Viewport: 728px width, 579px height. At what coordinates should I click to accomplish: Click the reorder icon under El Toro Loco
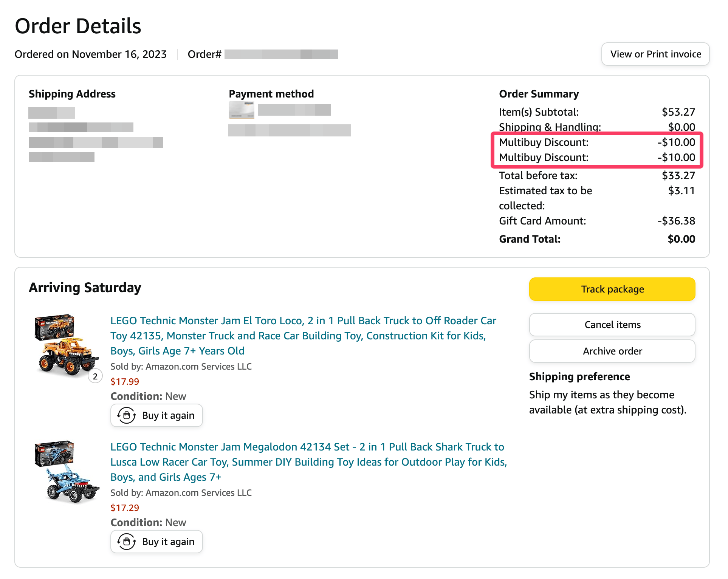pyautogui.click(x=127, y=415)
